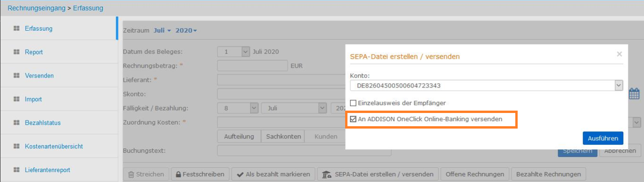Click the grid icon beside Report
The width and height of the screenshot is (644, 182).
16,52
